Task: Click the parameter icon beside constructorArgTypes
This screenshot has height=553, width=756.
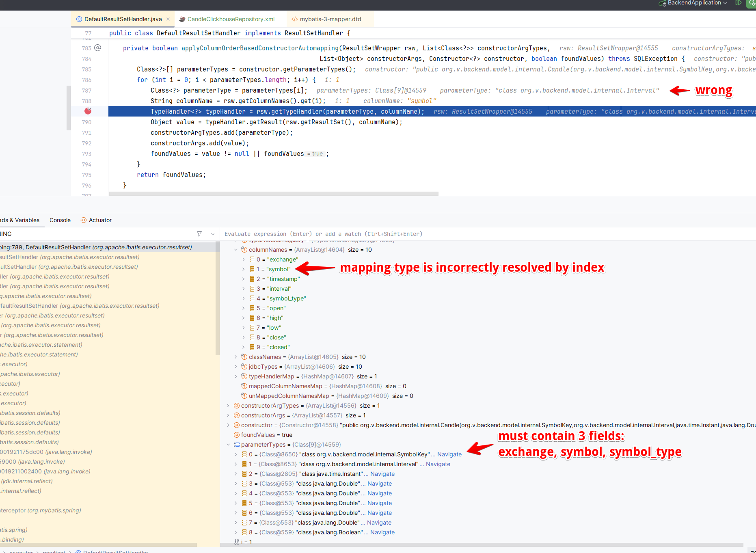Action: tap(237, 406)
